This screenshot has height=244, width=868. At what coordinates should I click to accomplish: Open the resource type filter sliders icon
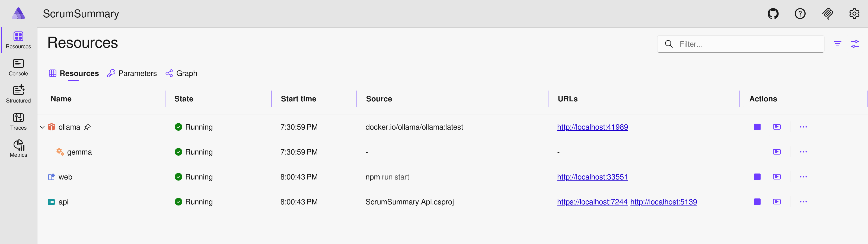click(x=856, y=44)
